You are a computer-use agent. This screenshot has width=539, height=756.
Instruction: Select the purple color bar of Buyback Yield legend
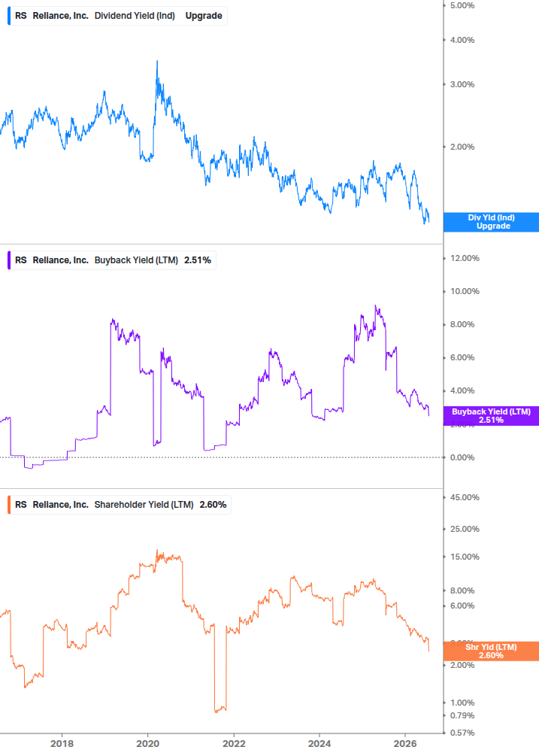tap(9, 260)
